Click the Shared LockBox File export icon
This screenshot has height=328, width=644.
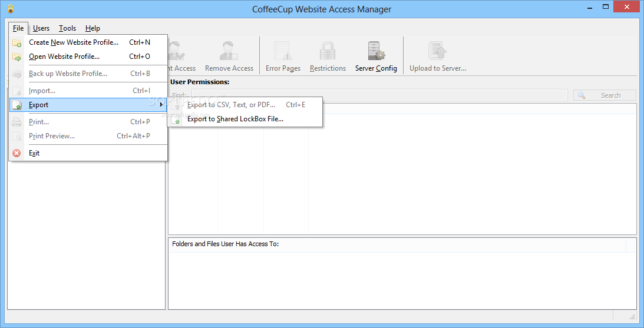click(x=177, y=120)
